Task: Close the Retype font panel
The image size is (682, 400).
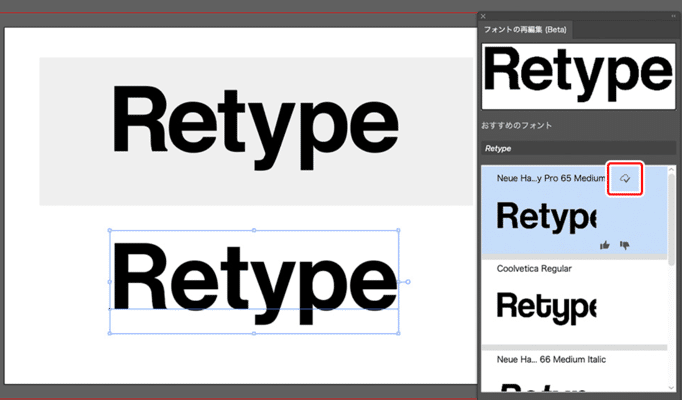Action: (483, 16)
